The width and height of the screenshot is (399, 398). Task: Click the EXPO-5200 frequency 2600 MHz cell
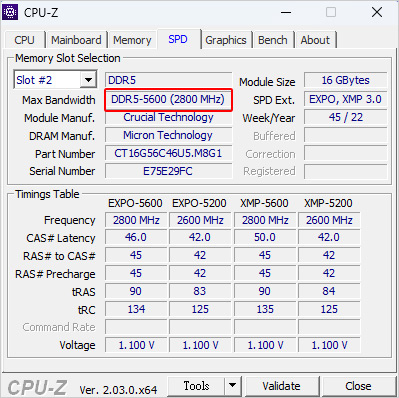[200, 220]
